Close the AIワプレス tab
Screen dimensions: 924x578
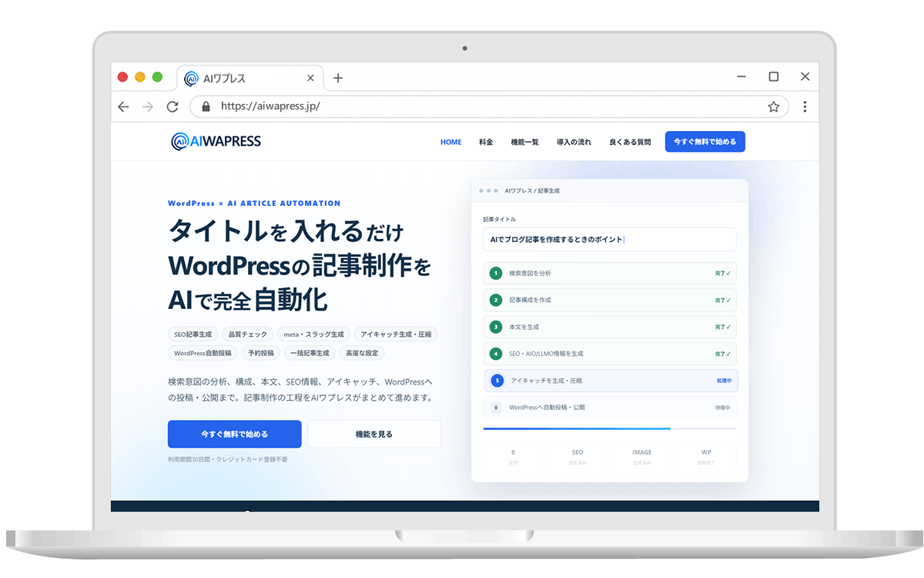tap(310, 78)
